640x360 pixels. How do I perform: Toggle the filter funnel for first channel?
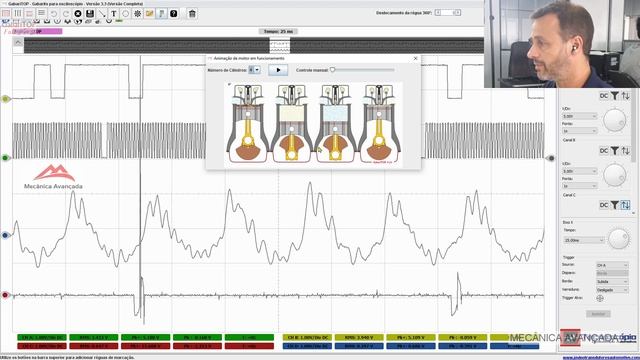coord(615,96)
